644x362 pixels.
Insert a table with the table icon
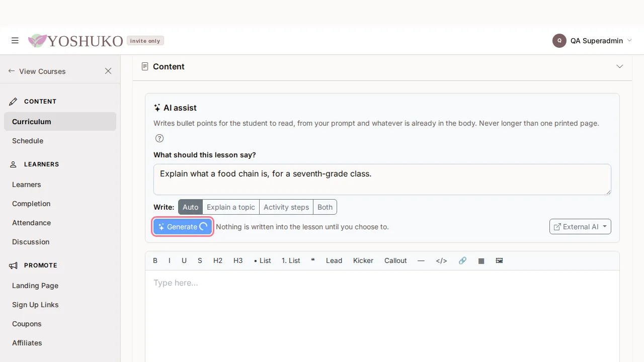[481, 260]
